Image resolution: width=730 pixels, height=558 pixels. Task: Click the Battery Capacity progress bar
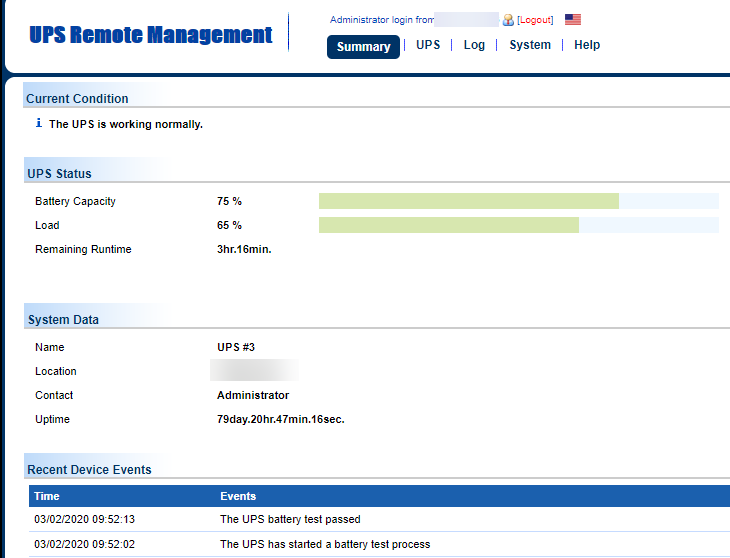[518, 201]
